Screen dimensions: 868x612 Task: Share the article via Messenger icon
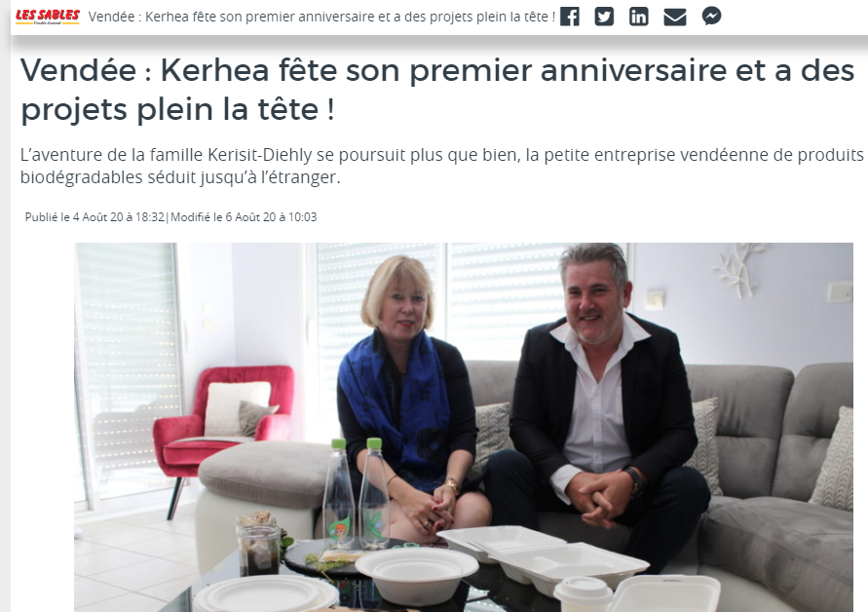[x=711, y=16]
